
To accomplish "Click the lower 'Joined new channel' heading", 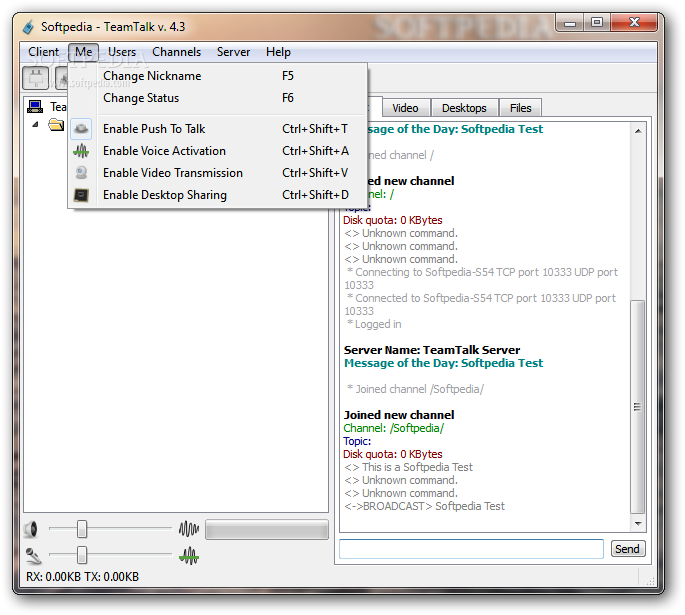I will (399, 415).
